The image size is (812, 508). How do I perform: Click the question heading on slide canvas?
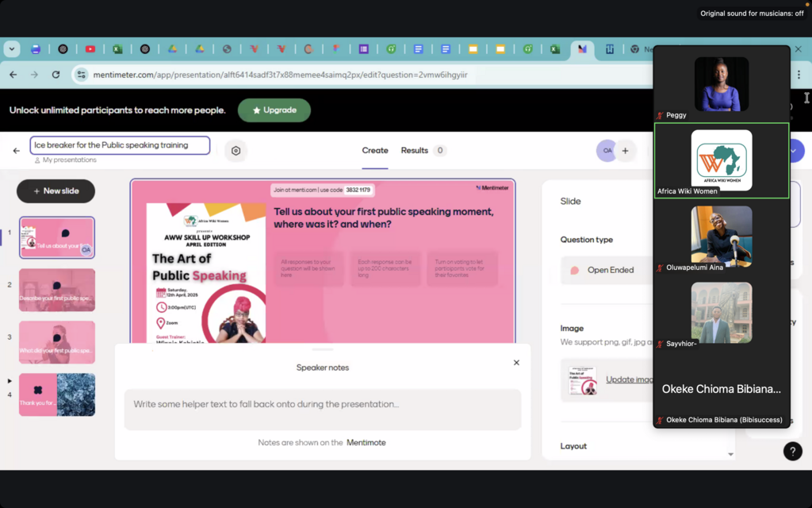pos(384,217)
